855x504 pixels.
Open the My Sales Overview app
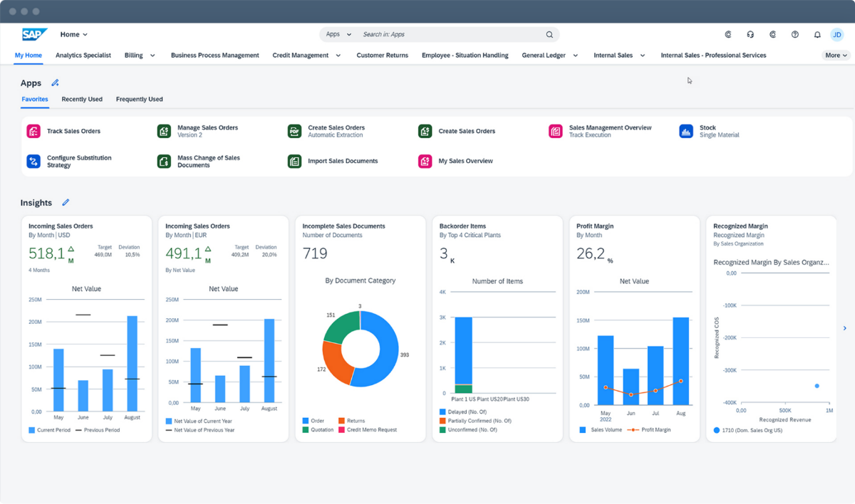465,161
